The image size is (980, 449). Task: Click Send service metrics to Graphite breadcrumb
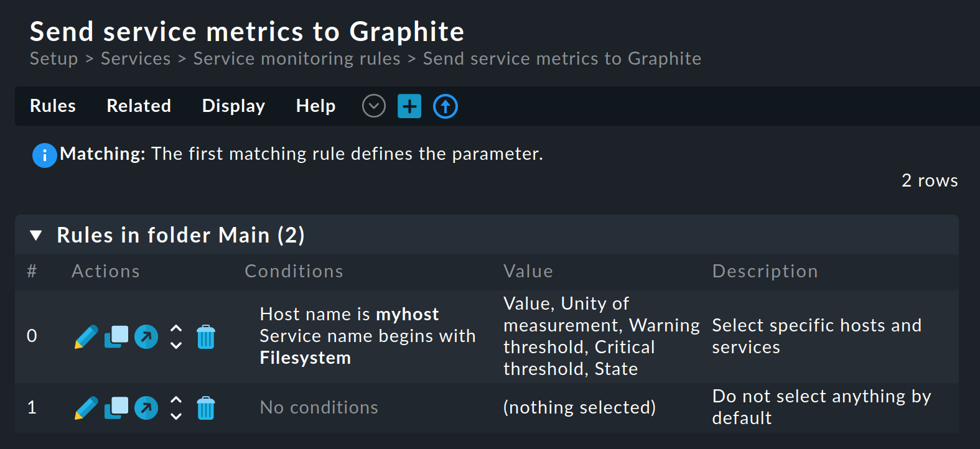(x=562, y=58)
